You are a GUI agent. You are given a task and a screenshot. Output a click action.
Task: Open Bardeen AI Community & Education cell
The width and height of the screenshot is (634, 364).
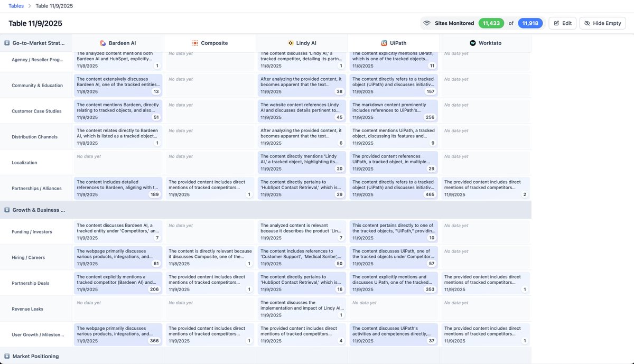(x=118, y=85)
